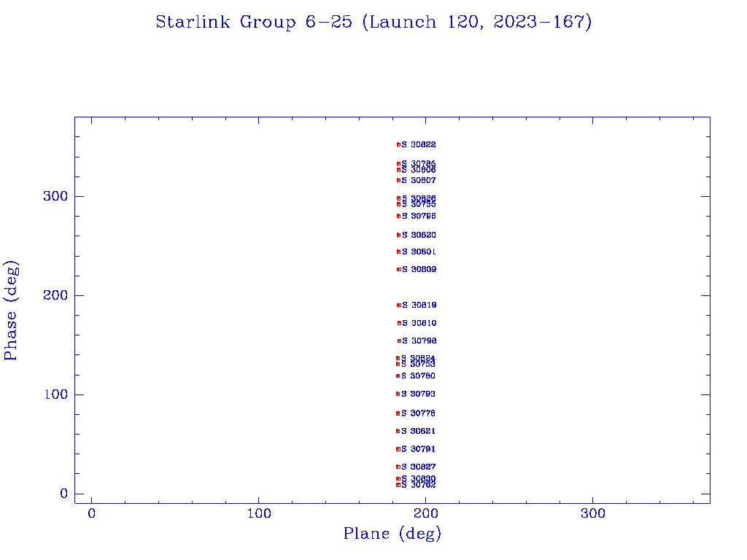Select the "S 30820" satellite label
Viewport: 747px width, 560px height.
click(419, 235)
